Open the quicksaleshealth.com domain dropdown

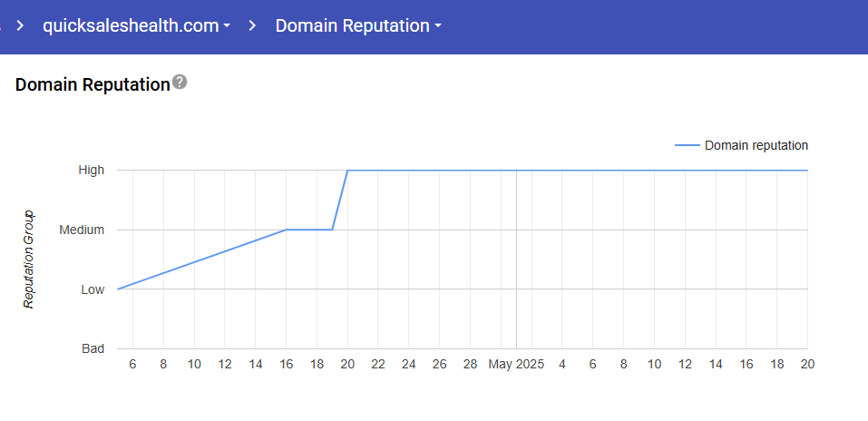(x=136, y=25)
